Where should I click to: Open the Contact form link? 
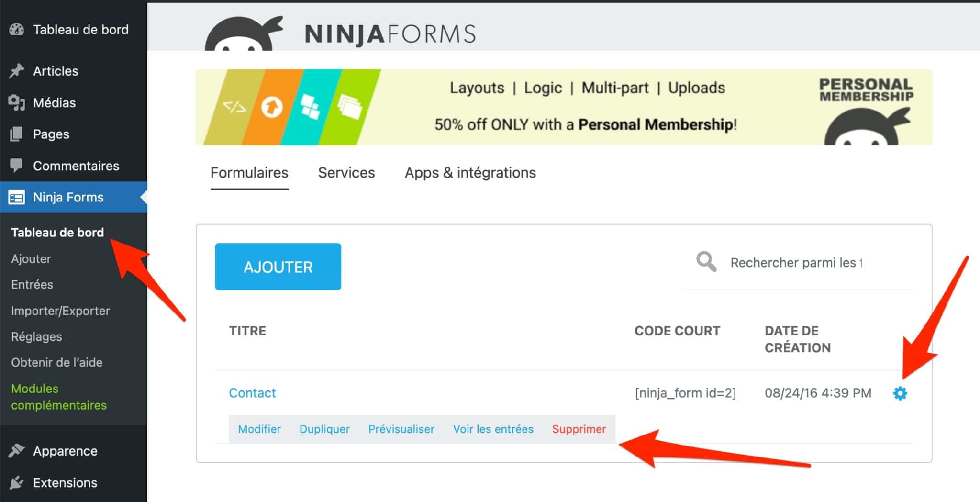[252, 393]
